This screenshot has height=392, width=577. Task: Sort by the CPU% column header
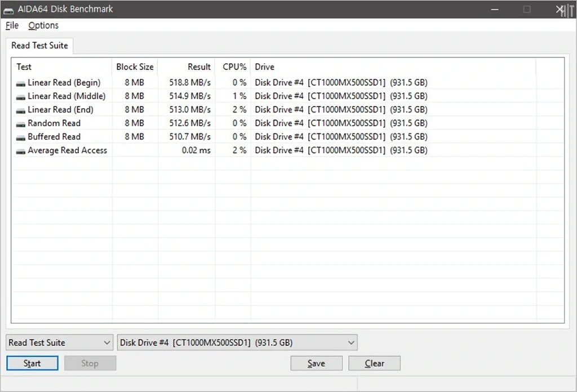pos(233,67)
